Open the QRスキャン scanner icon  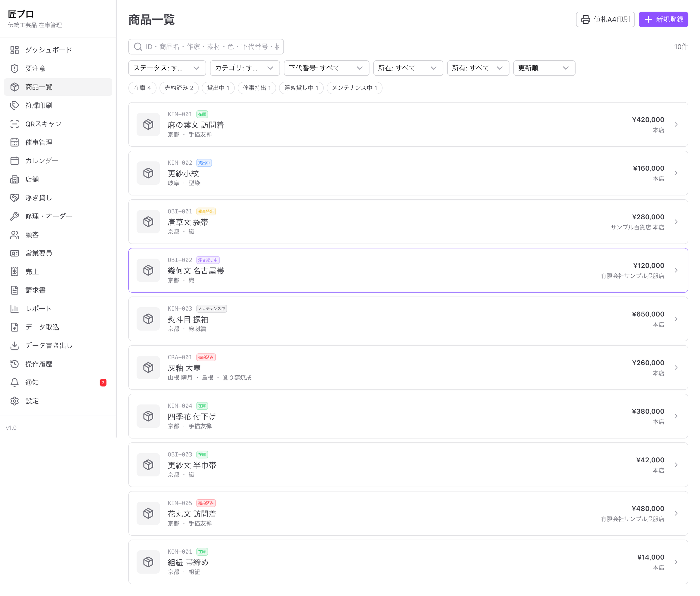point(15,124)
